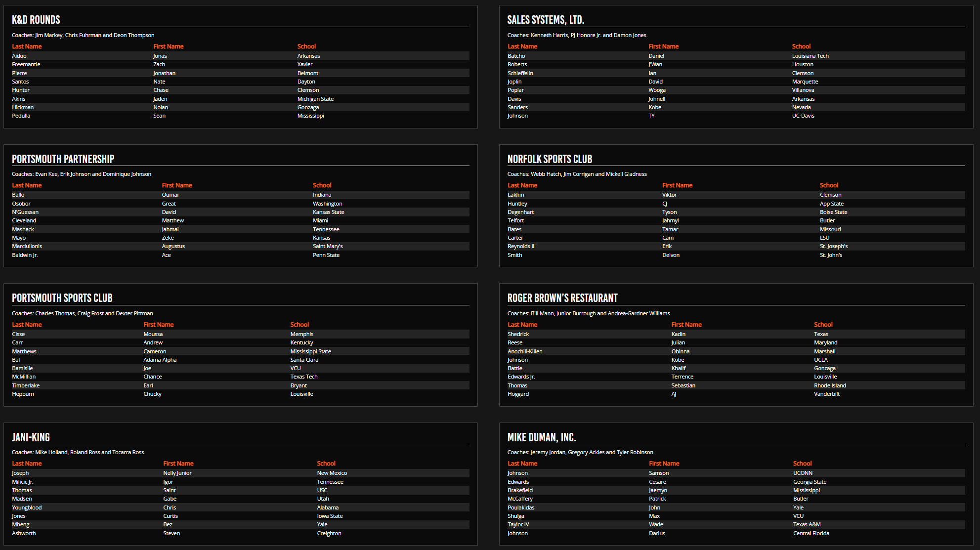The image size is (980, 550).
Task: Select Hoggard last name cell
Action: (518, 394)
